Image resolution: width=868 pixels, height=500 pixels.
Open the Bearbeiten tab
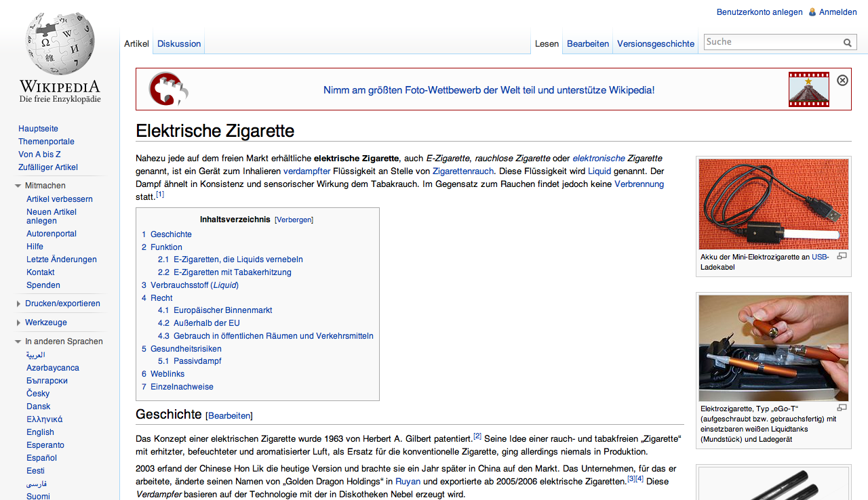[x=588, y=43]
